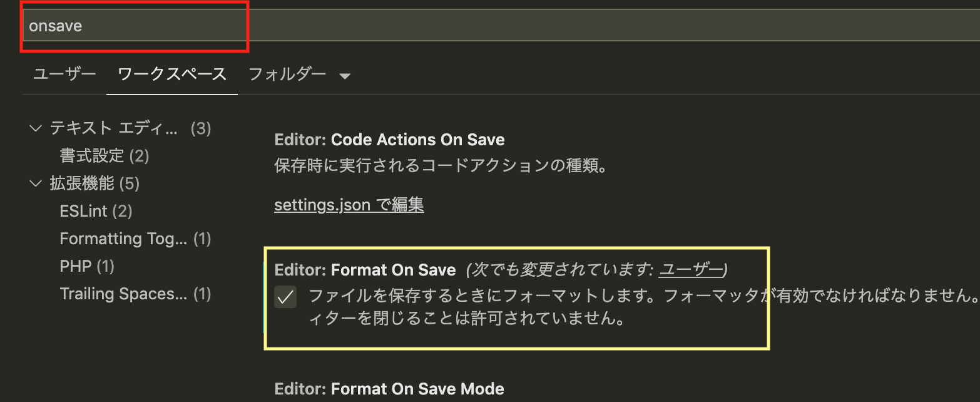The width and height of the screenshot is (980, 402).
Task: Collapse the 拡張機能 section chevron
Action: (36, 183)
